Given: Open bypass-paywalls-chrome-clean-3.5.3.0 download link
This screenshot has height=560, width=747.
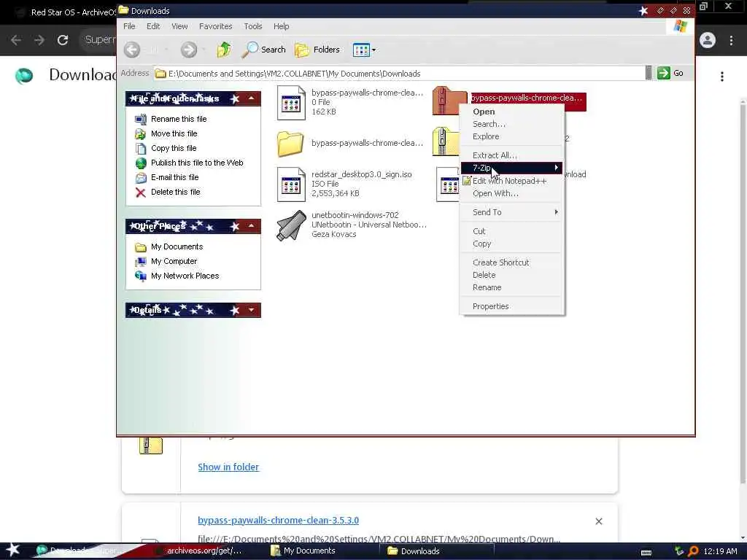Looking at the screenshot, I should click(278, 521).
